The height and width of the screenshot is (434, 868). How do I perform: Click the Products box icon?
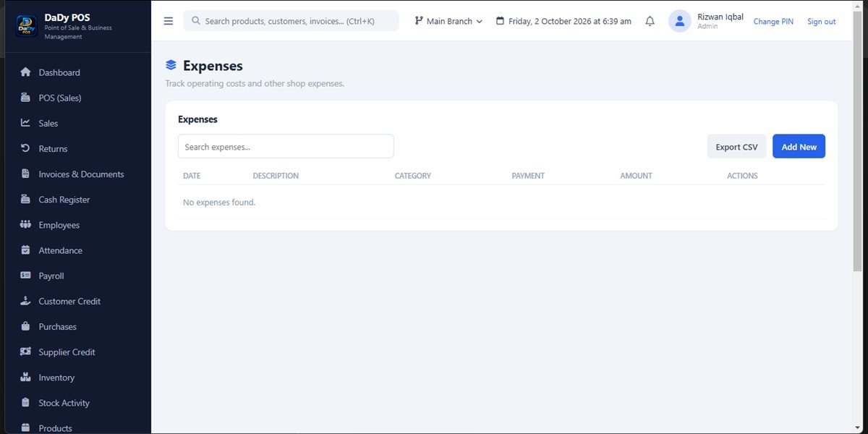(26, 428)
